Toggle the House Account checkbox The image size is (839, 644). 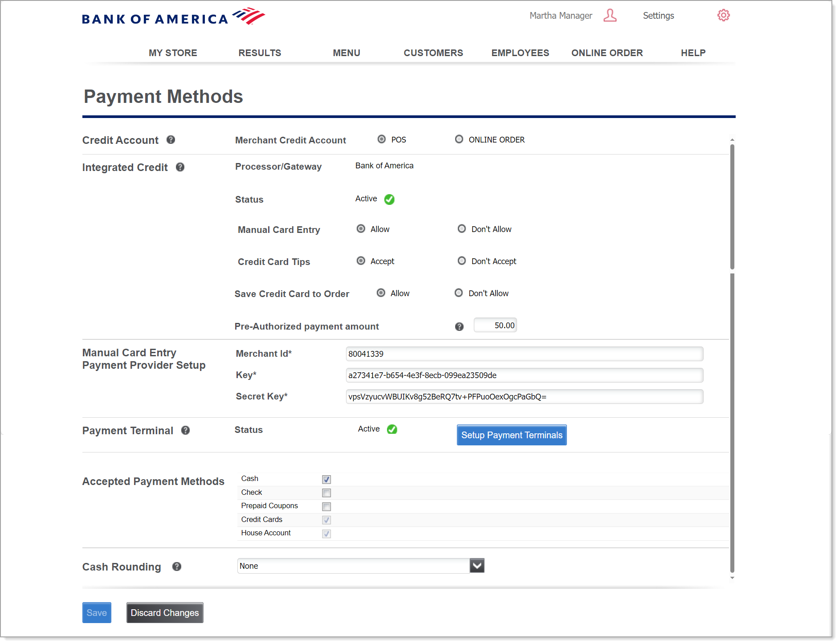click(326, 534)
